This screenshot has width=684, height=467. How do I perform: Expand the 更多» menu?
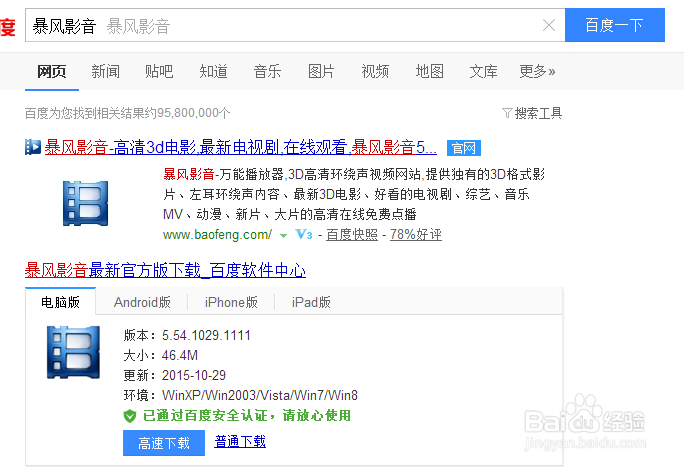pyautogui.click(x=537, y=71)
